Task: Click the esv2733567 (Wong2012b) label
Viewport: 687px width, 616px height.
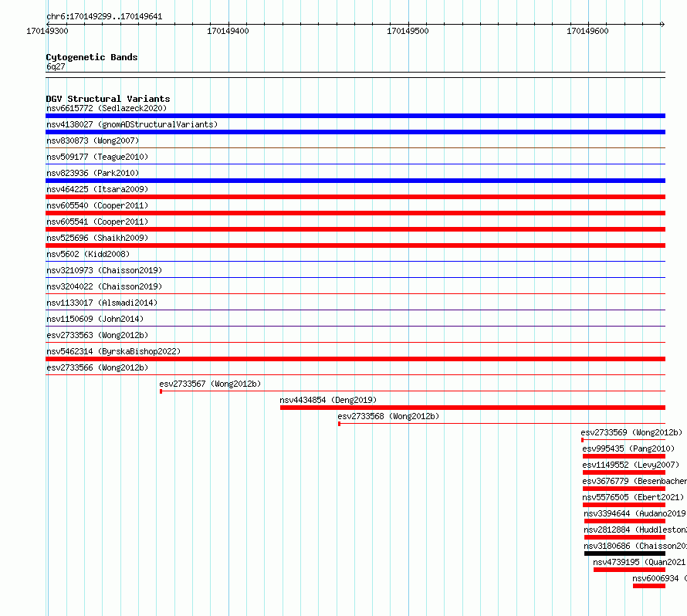Action: (x=210, y=384)
